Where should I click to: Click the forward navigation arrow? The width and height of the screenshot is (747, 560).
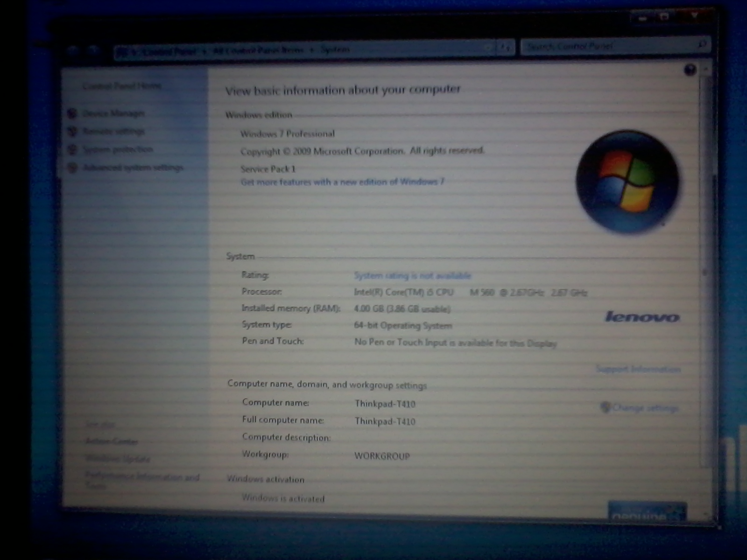(x=94, y=50)
